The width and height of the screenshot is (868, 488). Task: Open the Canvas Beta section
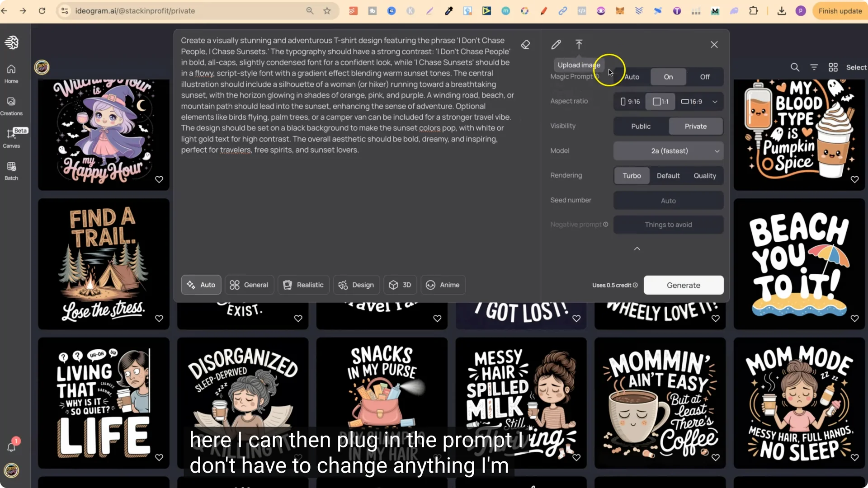[x=11, y=138]
